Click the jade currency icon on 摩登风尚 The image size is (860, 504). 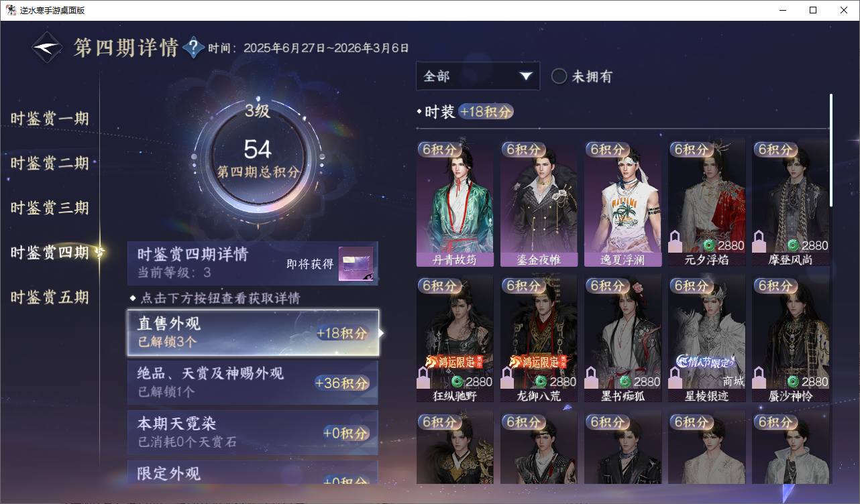tap(793, 245)
